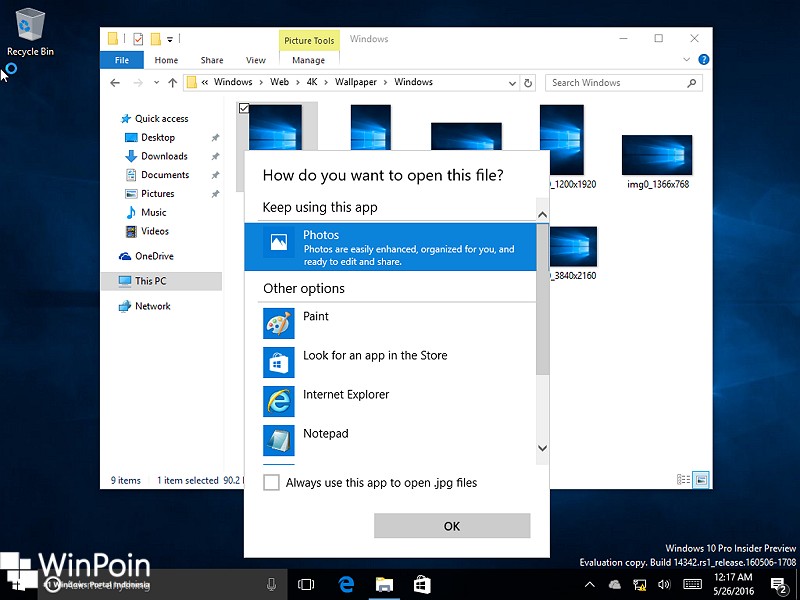Confirm the dialog with OK
Image resolution: width=800 pixels, height=600 pixels.
452,526
